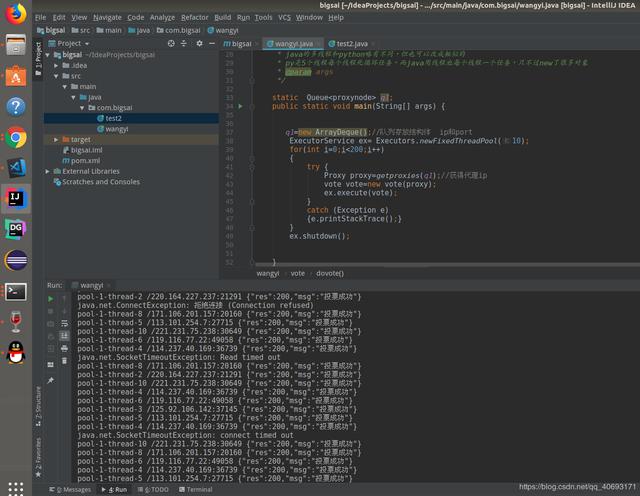Open Google Chrome from the dock
This screenshot has height=496, width=640.
click(16, 138)
